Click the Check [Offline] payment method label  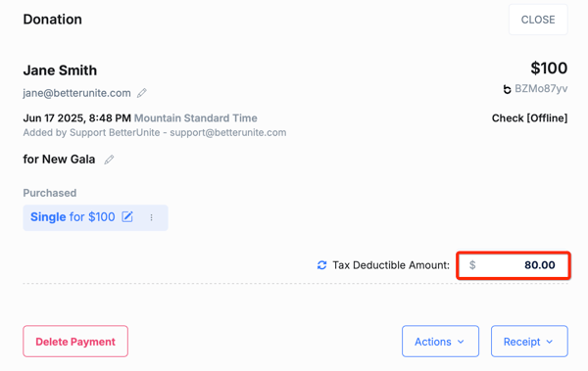(529, 118)
